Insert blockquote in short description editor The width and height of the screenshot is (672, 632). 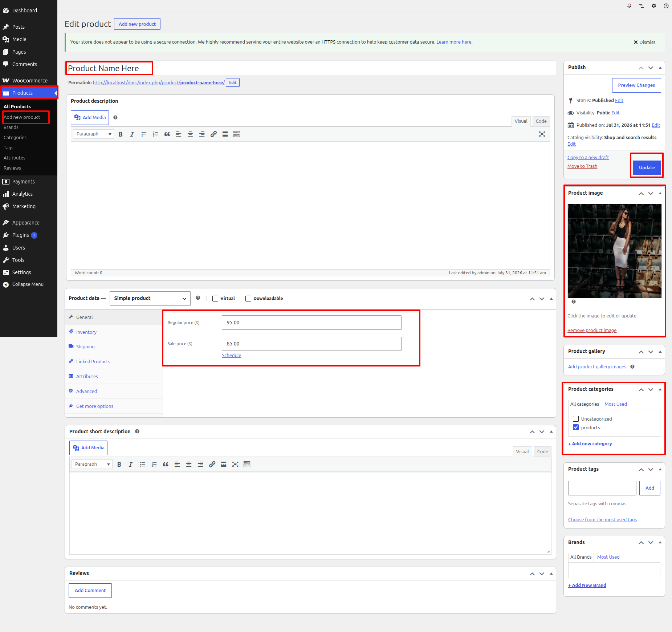[x=166, y=464]
